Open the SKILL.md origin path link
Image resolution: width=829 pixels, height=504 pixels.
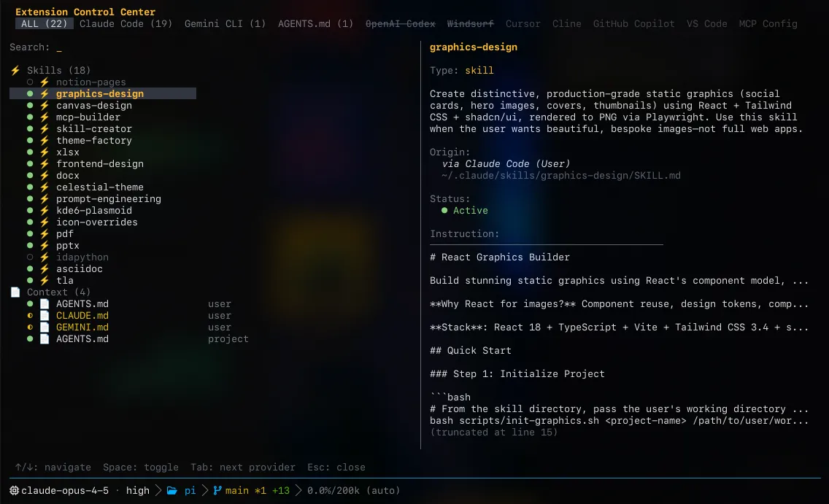[x=561, y=175]
